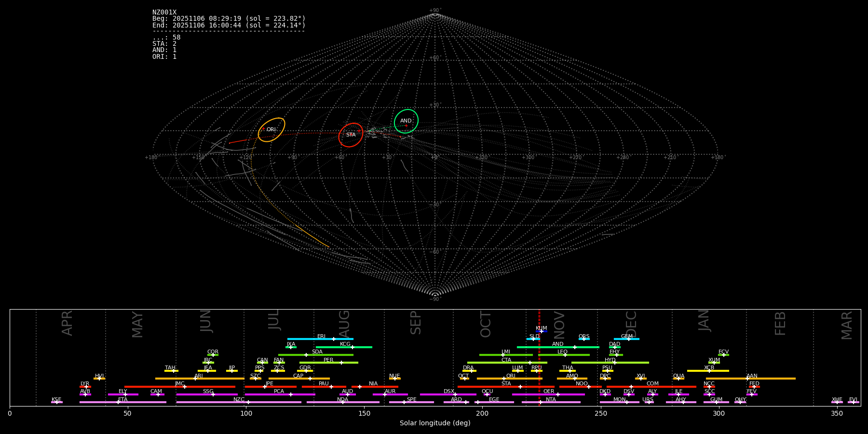Screen dimensions: 868x434
Task: Select the station code NZ001X text
Action: click(164, 13)
